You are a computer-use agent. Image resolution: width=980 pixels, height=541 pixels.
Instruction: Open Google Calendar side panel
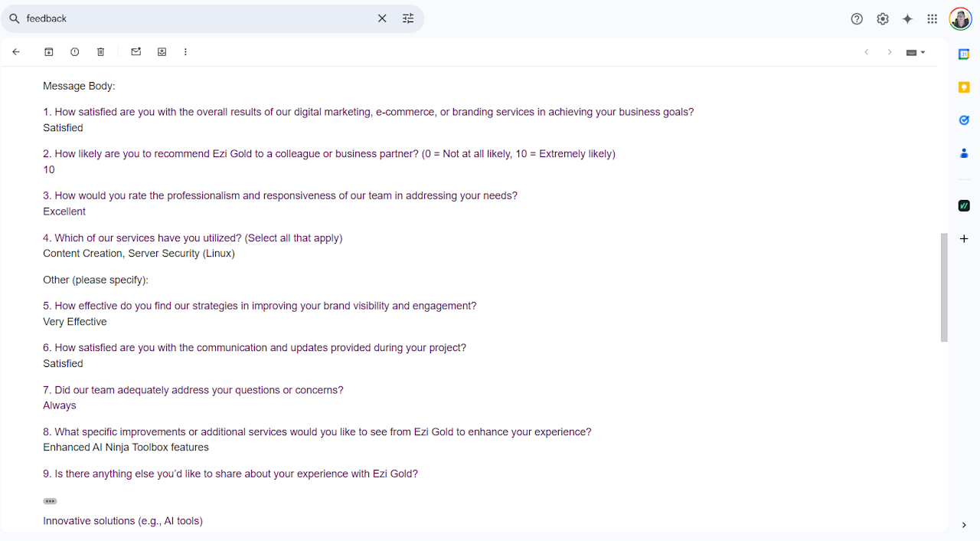tap(964, 54)
